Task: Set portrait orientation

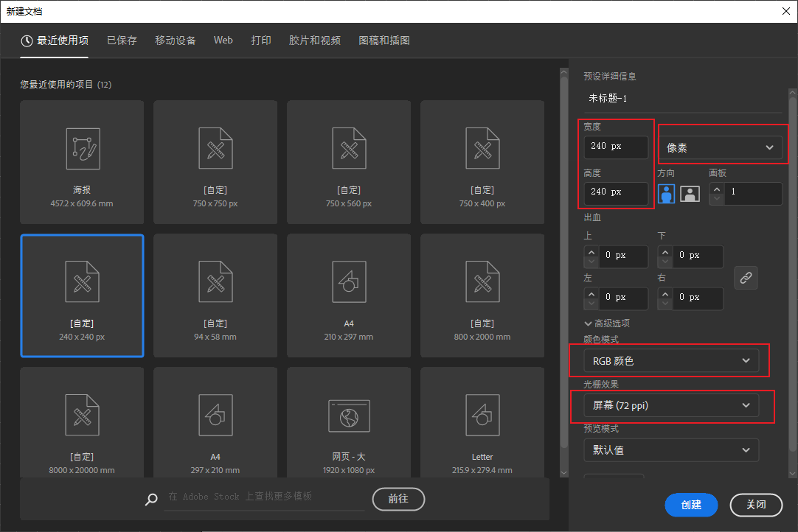Action: pos(666,194)
